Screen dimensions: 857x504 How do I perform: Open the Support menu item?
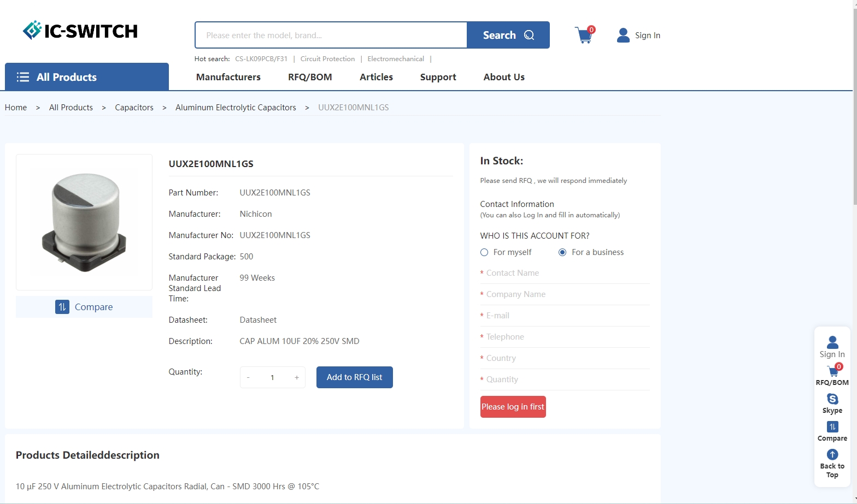point(438,77)
